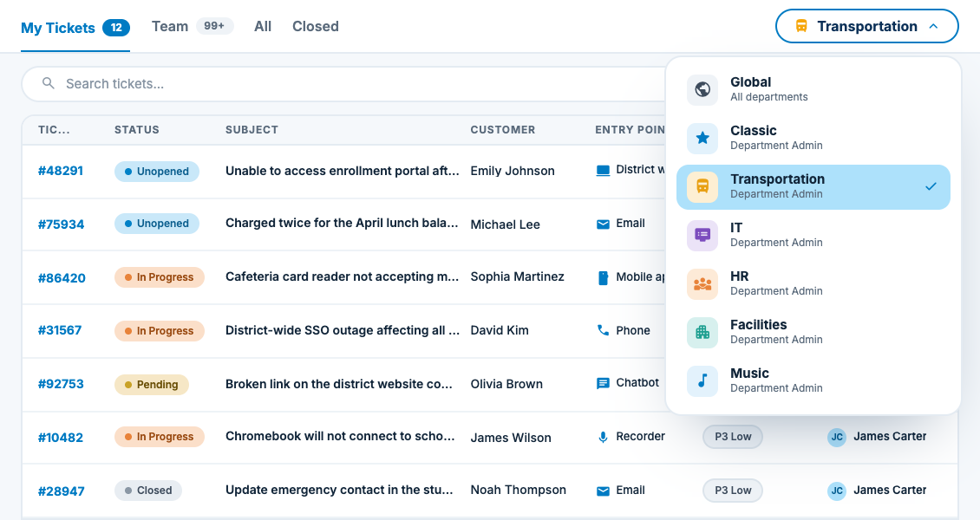This screenshot has width=980, height=520.
Task: Click the Closed status badge of #28947
Action: (x=148, y=490)
